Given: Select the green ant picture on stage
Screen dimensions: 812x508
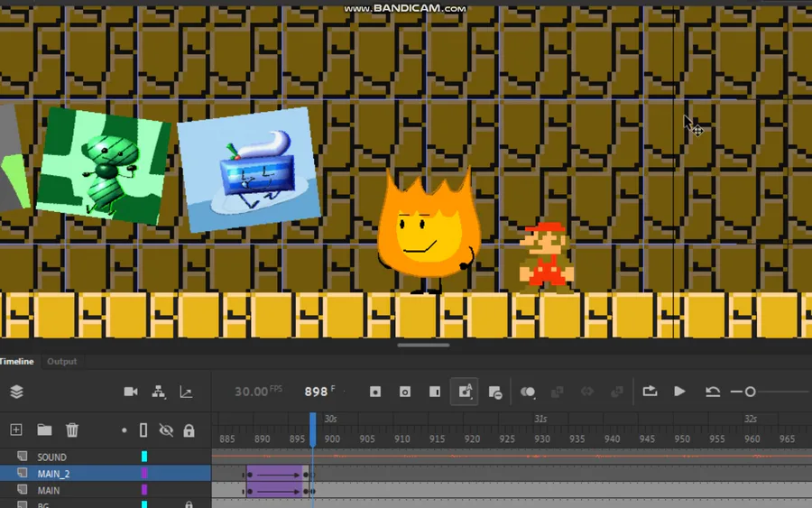Looking at the screenshot, I should click(104, 166).
